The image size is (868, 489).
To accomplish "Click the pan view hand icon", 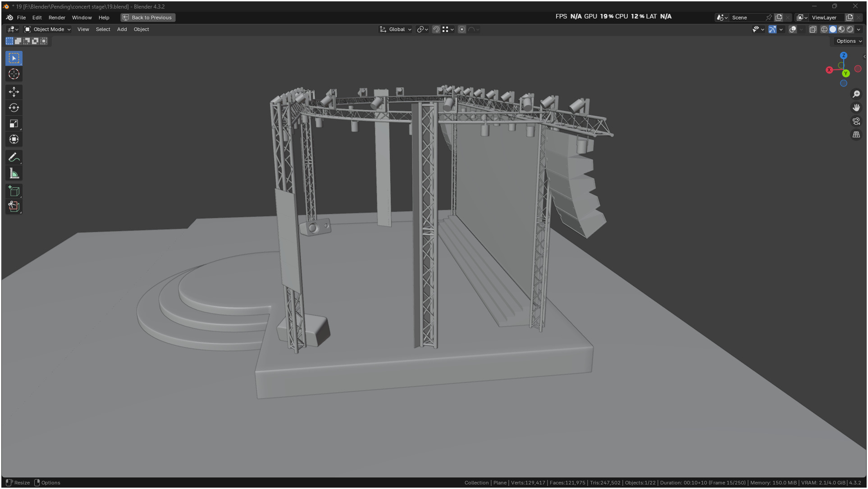I will point(856,108).
